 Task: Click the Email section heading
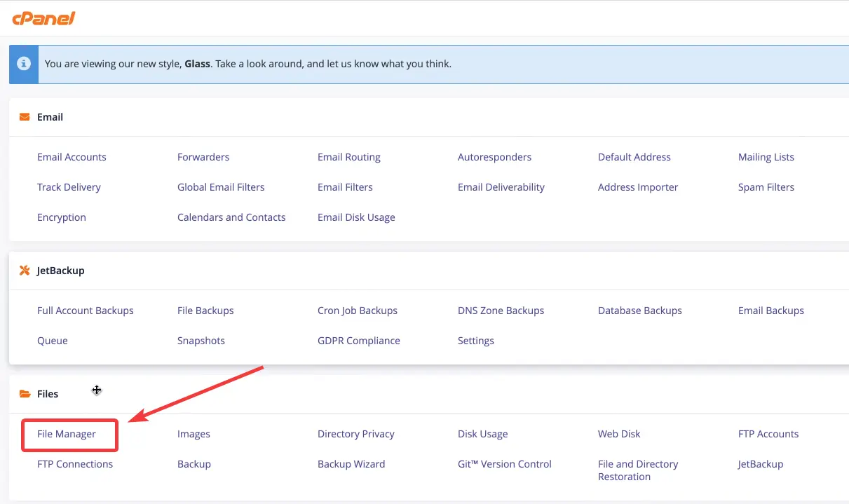[x=50, y=117]
